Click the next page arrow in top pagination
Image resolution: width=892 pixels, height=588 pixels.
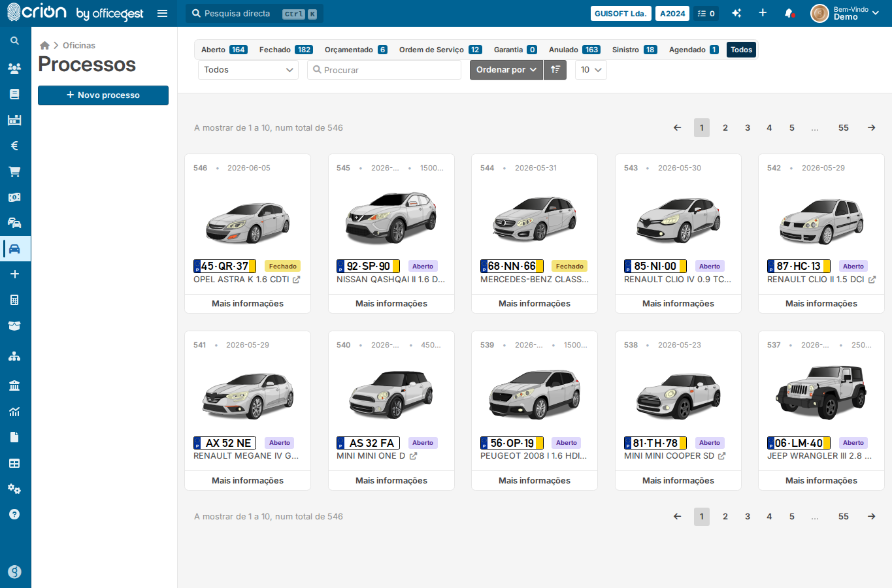pos(872,128)
